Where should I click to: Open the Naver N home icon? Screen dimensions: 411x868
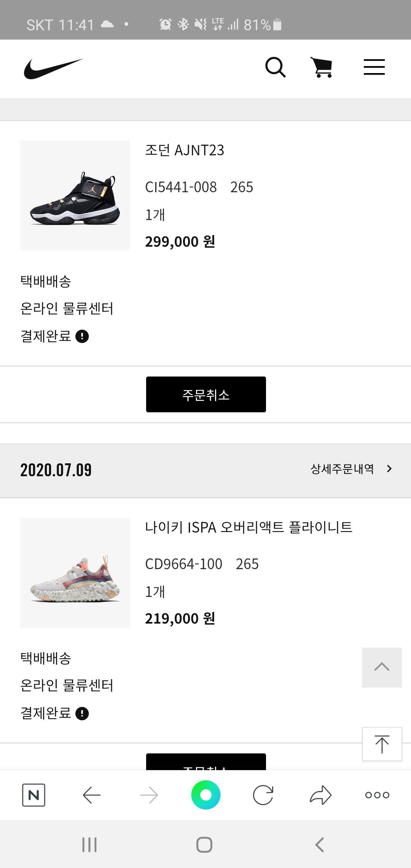coord(34,795)
